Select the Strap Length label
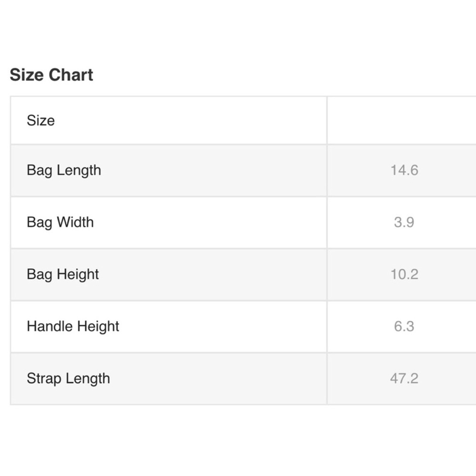 (x=68, y=378)
